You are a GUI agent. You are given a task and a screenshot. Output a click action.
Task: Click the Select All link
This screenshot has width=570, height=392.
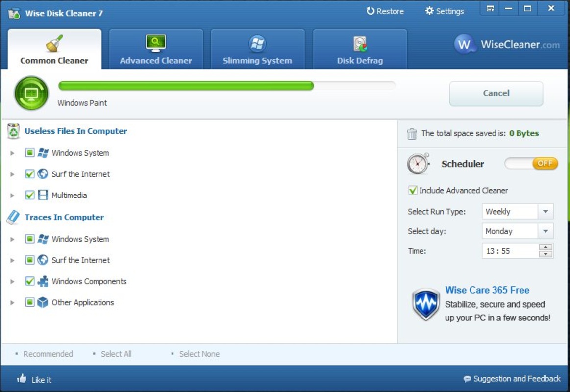[x=116, y=354]
